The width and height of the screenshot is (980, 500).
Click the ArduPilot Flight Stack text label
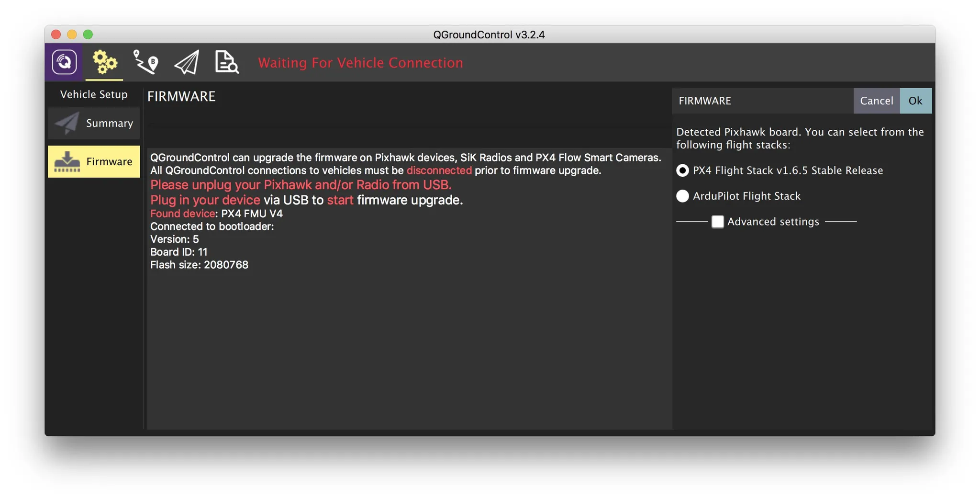click(746, 196)
